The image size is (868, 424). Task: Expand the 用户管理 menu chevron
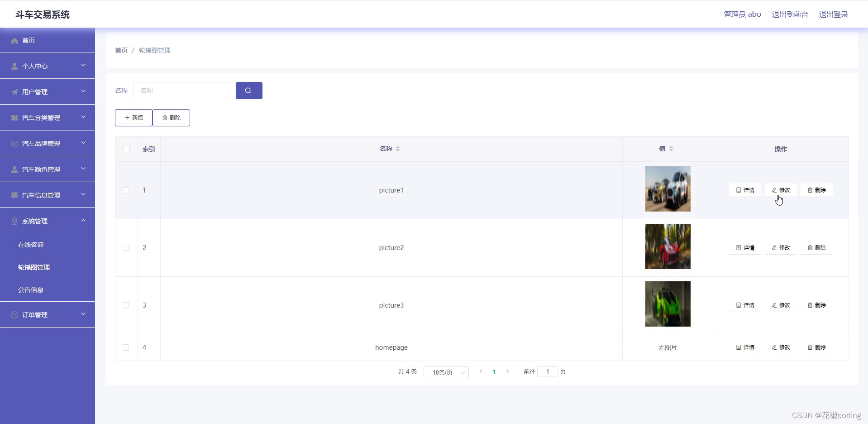83,91
